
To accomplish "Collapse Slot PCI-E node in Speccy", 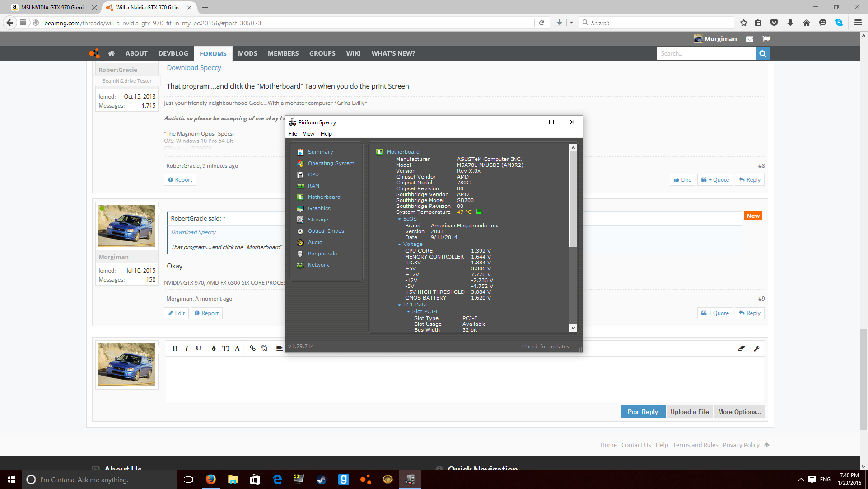I will tap(408, 311).
